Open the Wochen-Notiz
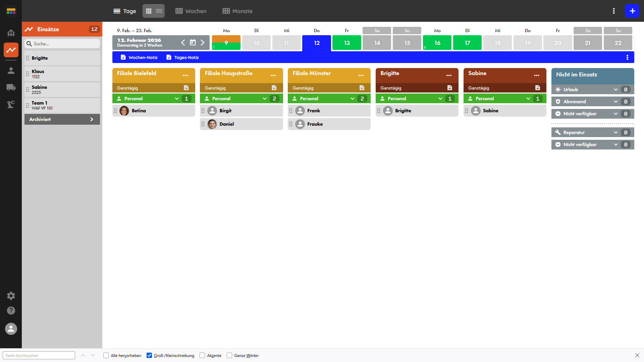This screenshot has width=644, height=362. pyautogui.click(x=139, y=57)
